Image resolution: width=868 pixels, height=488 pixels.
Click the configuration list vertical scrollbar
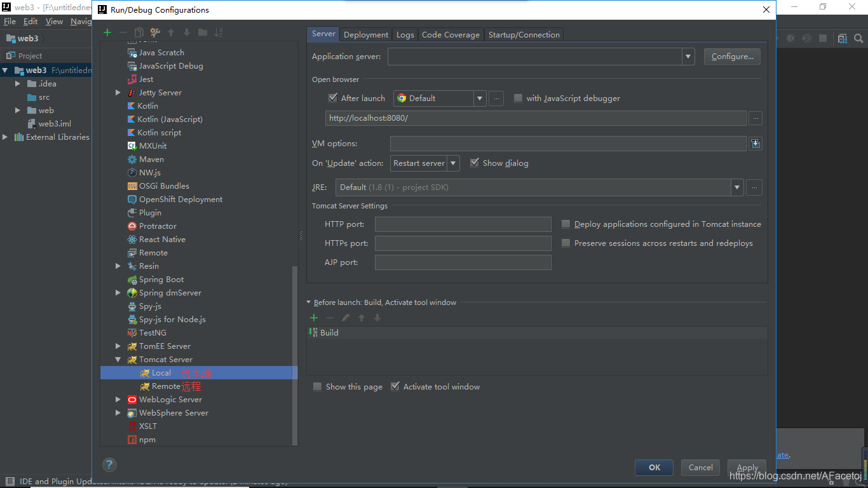(294, 356)
